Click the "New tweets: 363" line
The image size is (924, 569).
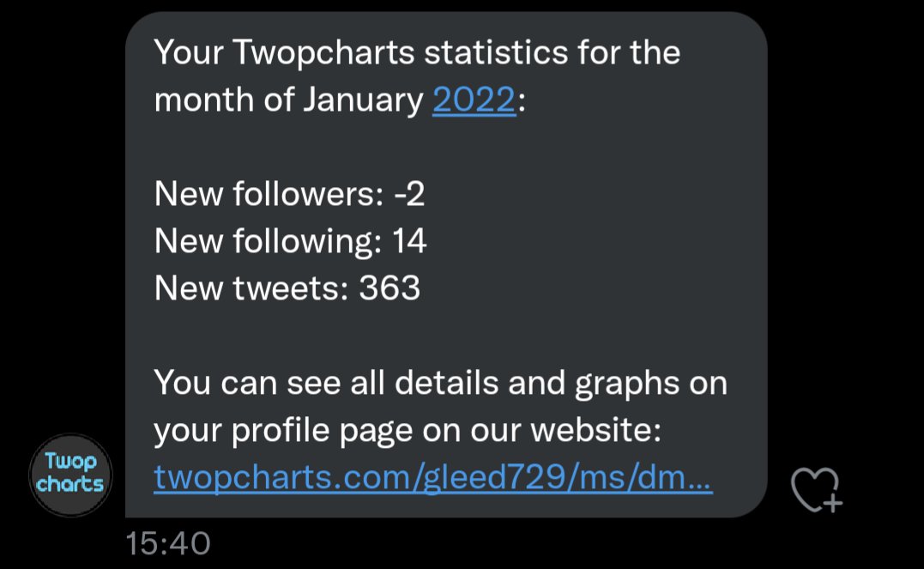coord(287,289)
